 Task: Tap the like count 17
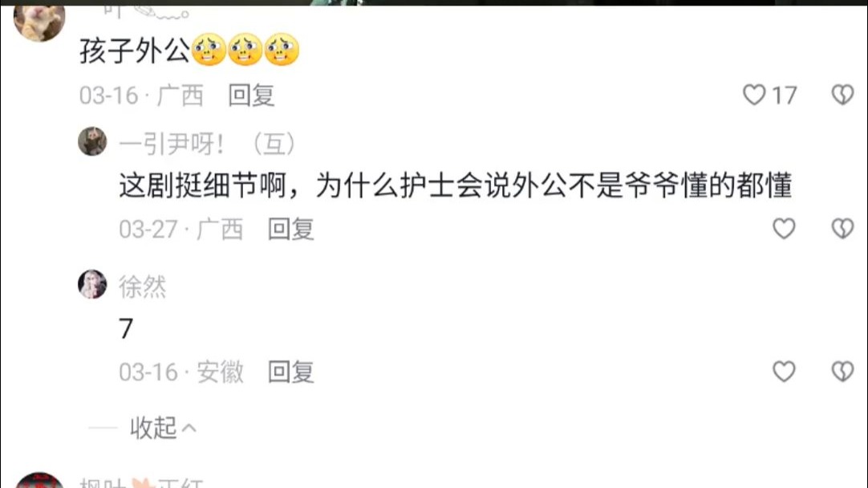(785, 96)
